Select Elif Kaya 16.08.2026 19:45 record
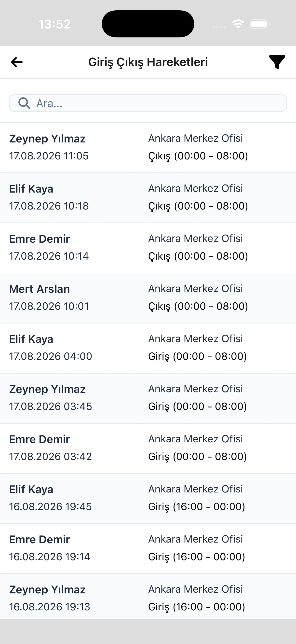This screenshot has width=296, height=644. [148, 499]
